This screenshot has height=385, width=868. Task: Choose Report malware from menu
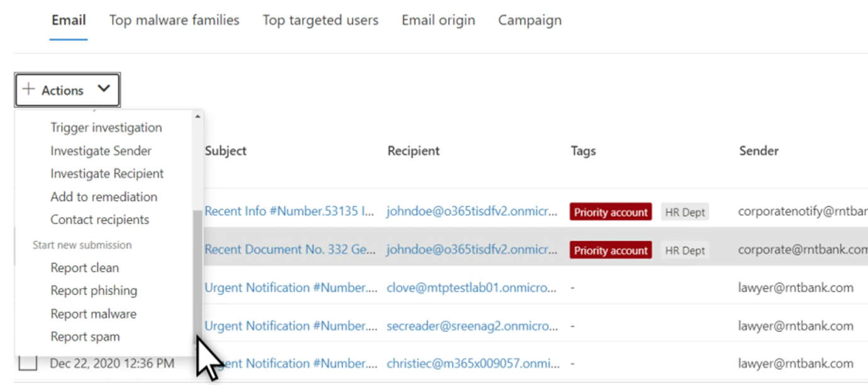tap(93, 314)
